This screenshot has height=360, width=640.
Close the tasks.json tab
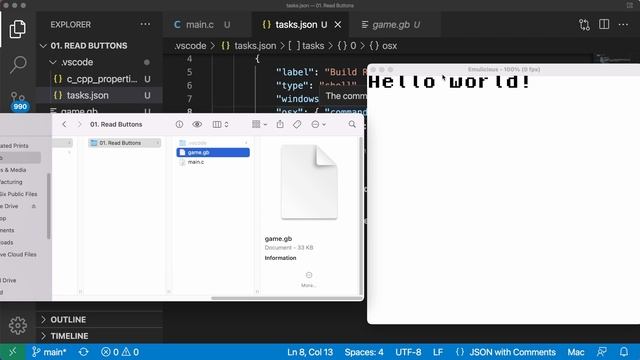click(338, 24)
